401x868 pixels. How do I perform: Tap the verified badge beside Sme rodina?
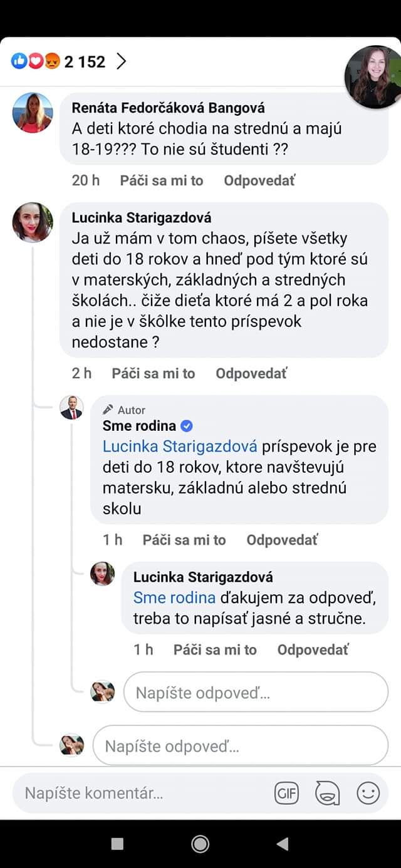click(187, 426)
